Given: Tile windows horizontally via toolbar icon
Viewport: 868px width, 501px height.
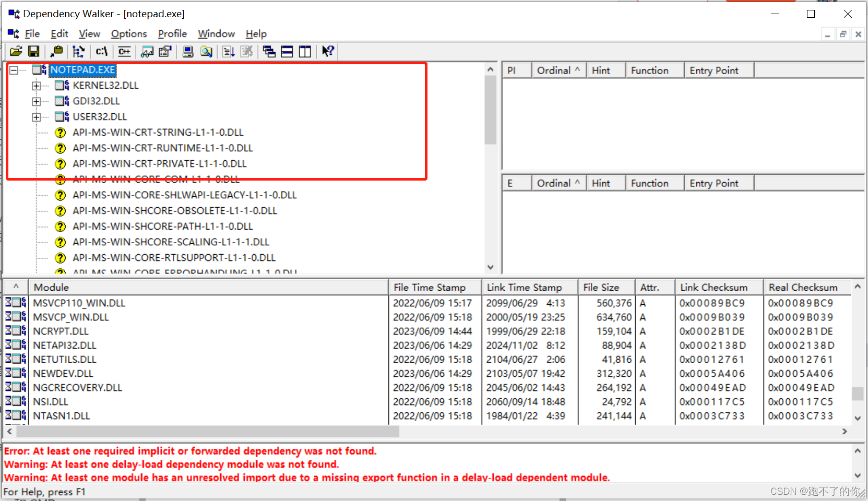Looking at the screenshot, I should 287,51.
